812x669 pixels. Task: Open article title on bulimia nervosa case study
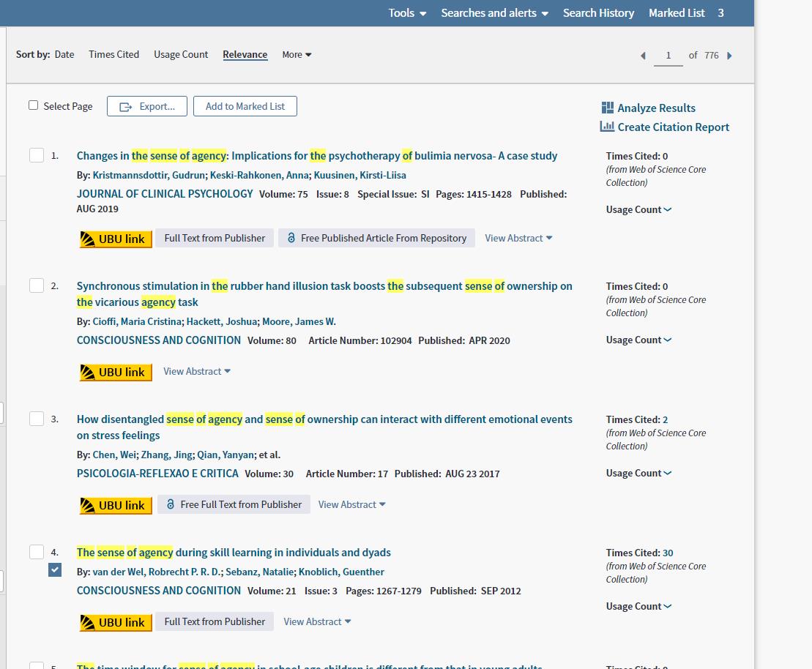317,156
